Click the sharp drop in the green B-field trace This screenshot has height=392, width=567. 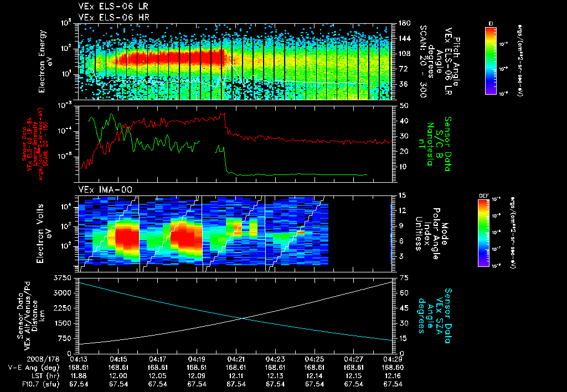225,159
